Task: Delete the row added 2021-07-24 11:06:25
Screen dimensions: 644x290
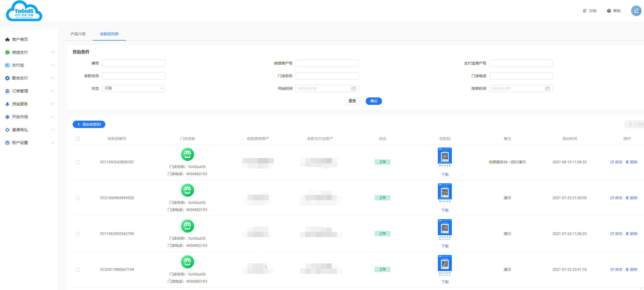Action: pyautogui.click(x=631, y=234)
